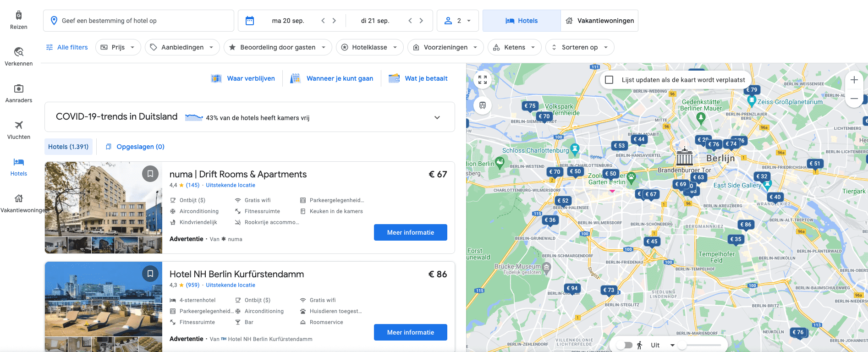Select Opgeslagen (0) tab

(135, 147)
